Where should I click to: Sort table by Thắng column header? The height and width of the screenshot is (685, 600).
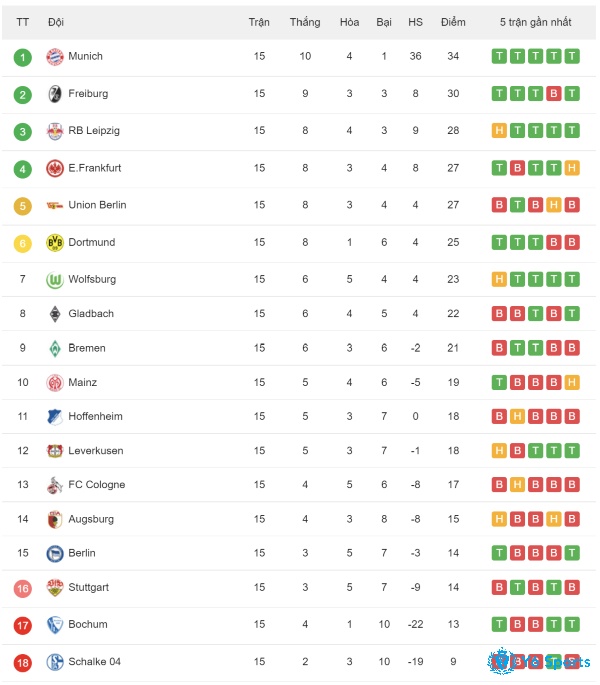305,22
